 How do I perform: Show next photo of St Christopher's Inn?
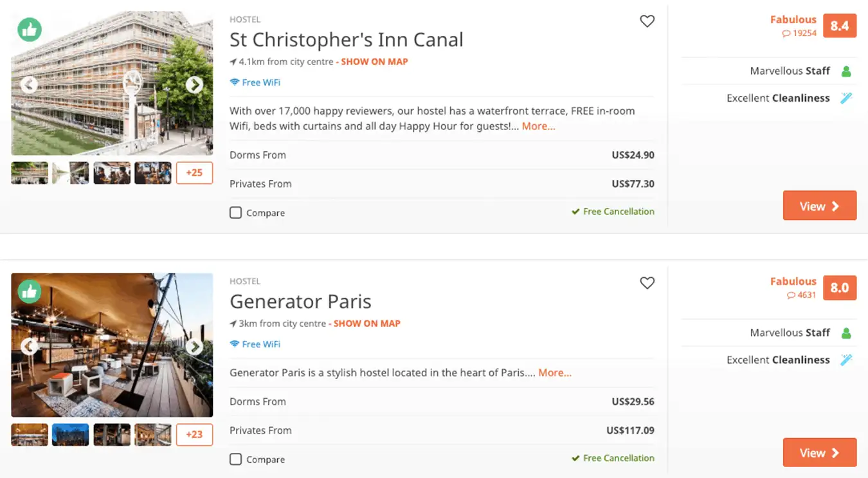[x=194, y=85]
